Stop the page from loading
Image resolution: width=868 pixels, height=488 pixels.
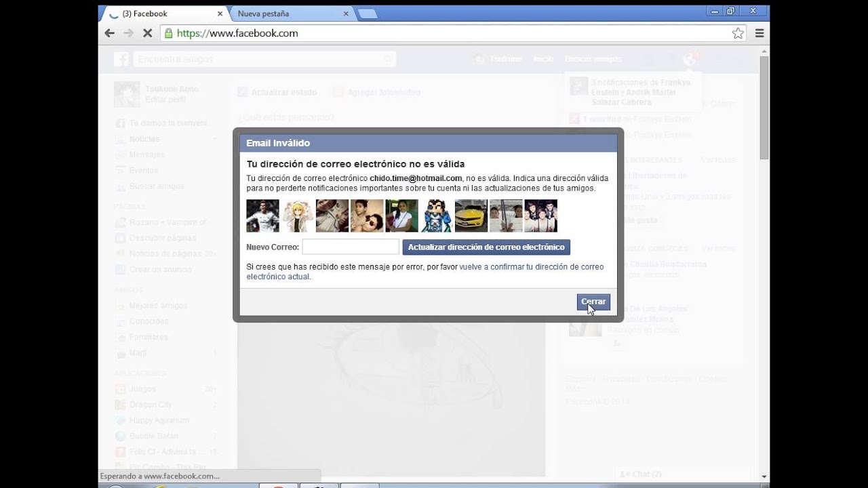pyautogui.click(x=147, y=33)
